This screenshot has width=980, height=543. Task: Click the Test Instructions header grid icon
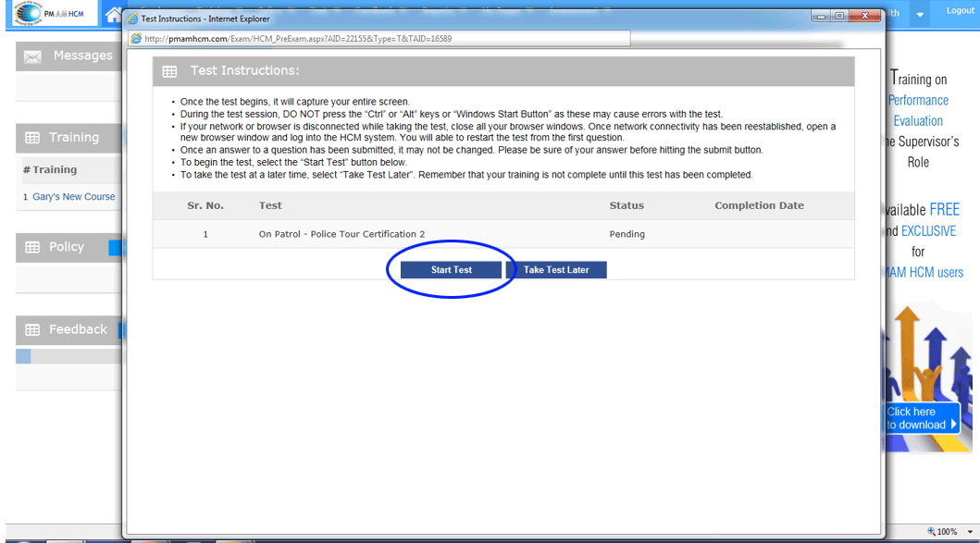tap(169, 72)
